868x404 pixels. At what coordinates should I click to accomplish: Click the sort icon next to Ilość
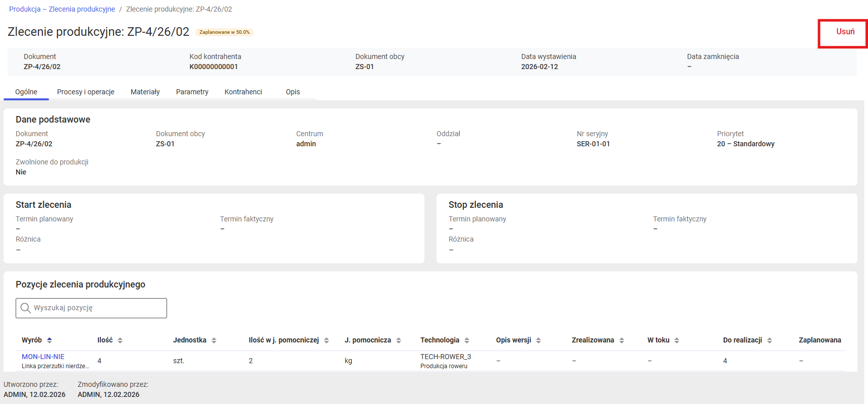click(120, 340)
